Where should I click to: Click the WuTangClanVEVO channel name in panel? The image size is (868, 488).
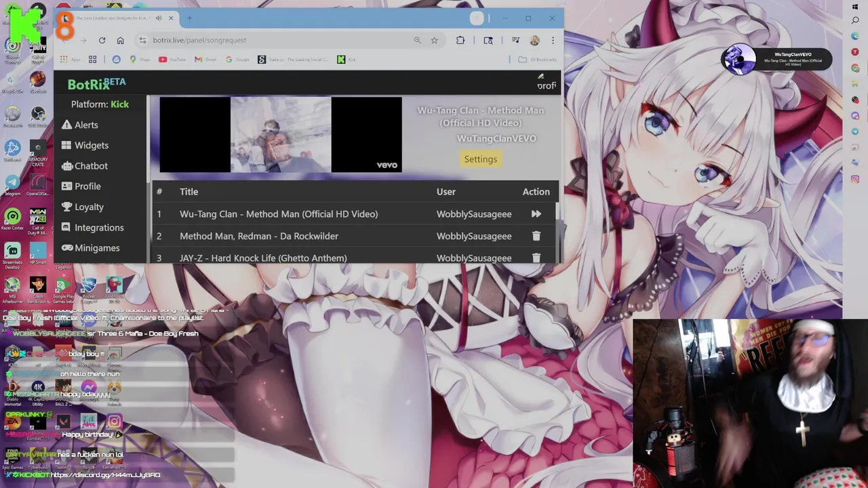click(496, 138)
